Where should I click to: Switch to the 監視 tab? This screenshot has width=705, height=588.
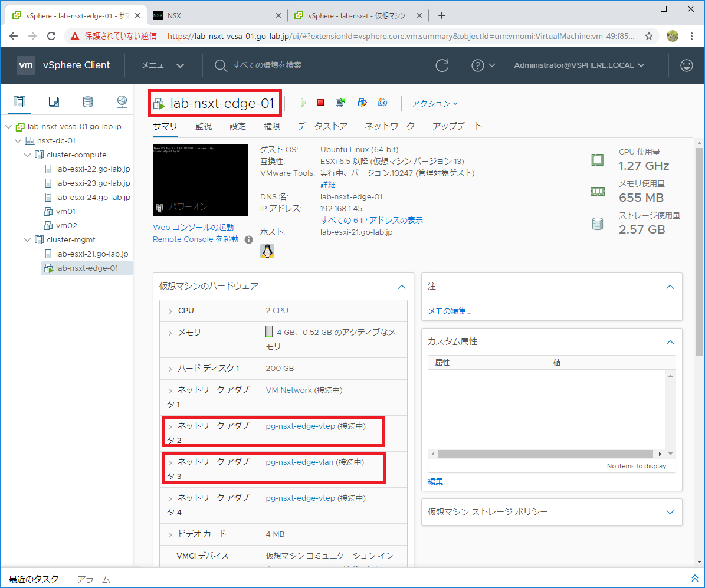(x=203, y=126)
